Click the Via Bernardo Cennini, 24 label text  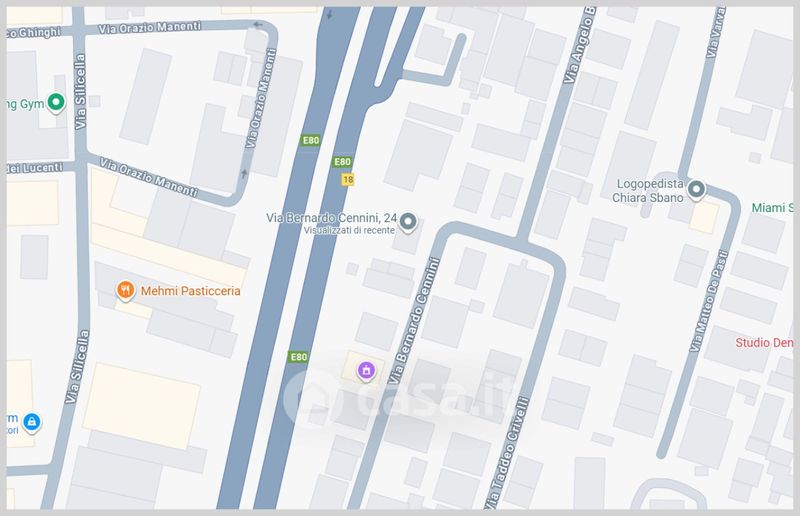pyautogui.click(x=331, y=218)
